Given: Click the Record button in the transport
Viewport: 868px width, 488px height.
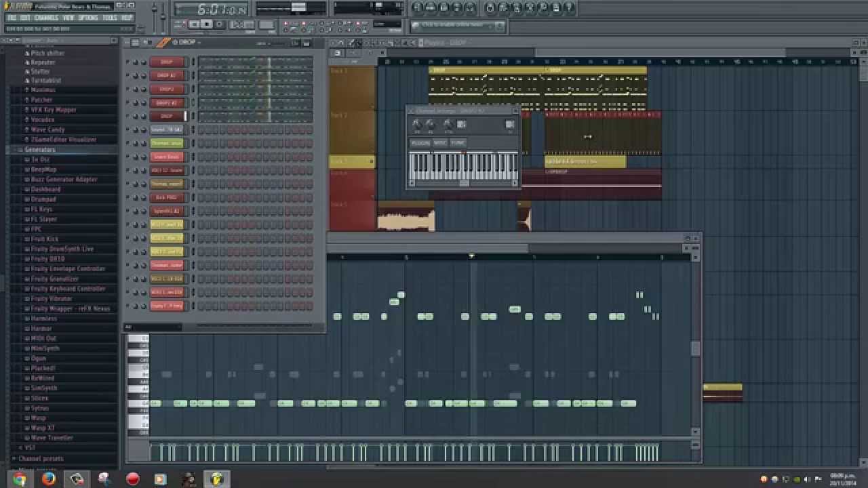Looking at the screenshot, I should point(219,24).
